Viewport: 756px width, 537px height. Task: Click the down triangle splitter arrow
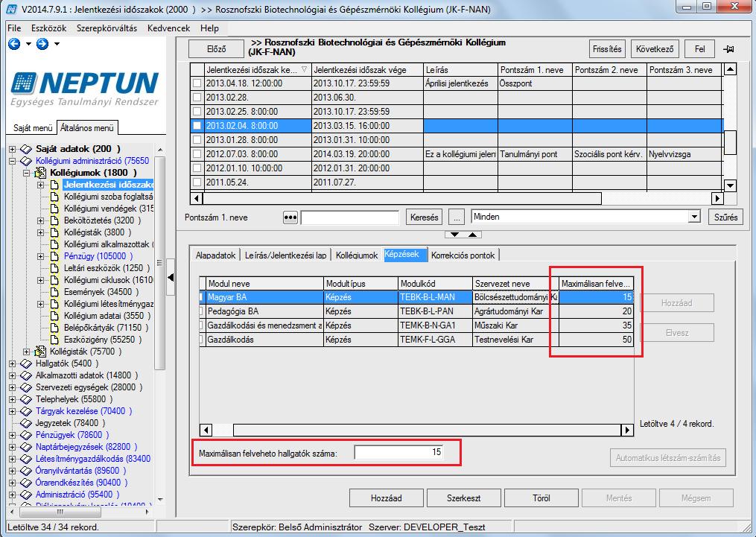[454, 235]
